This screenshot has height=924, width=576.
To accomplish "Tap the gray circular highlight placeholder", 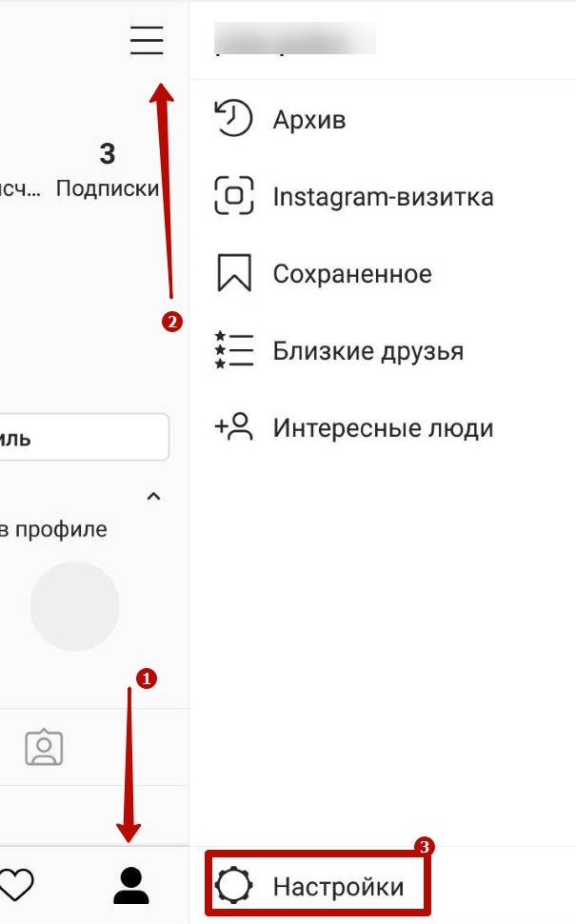I will (74, 606).
